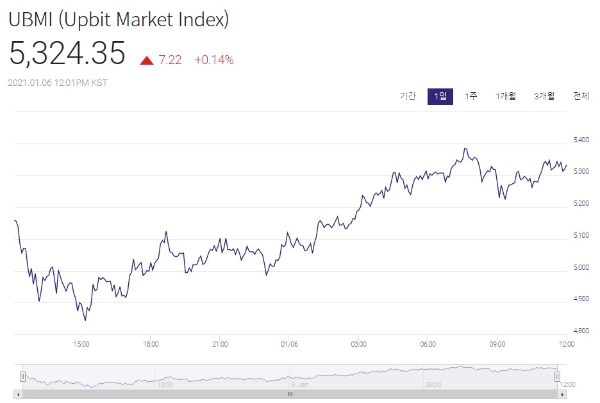Click the 01/06 date axis label
Viewport: 600px width, 403px height.
[289, 344]
